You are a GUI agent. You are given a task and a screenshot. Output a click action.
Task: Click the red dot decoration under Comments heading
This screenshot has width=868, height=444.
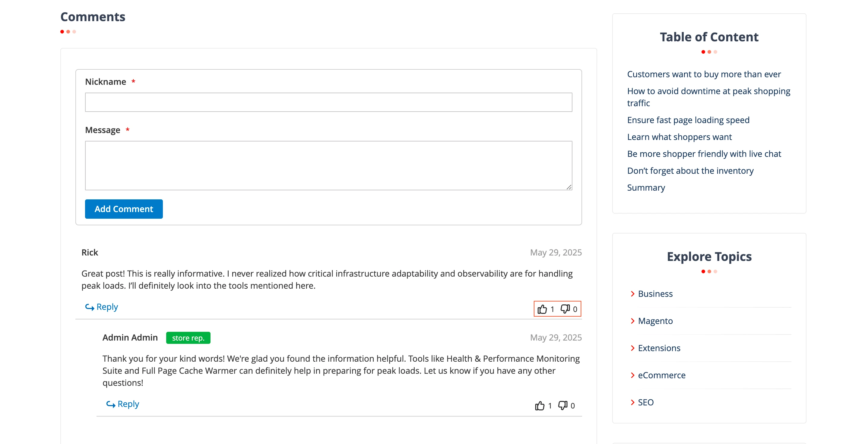point(62,32)
